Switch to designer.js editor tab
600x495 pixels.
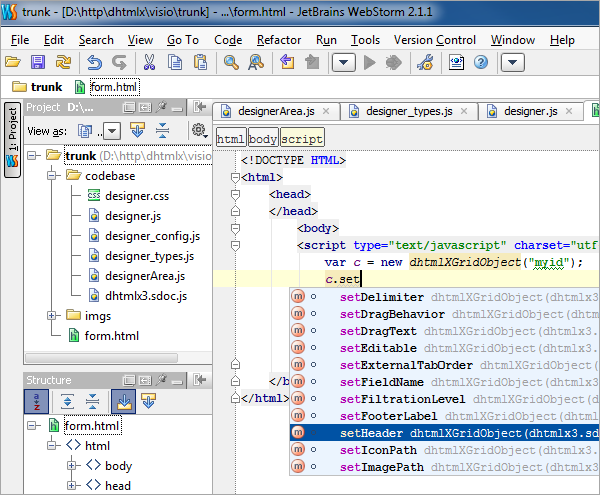[x=530, y=111]
